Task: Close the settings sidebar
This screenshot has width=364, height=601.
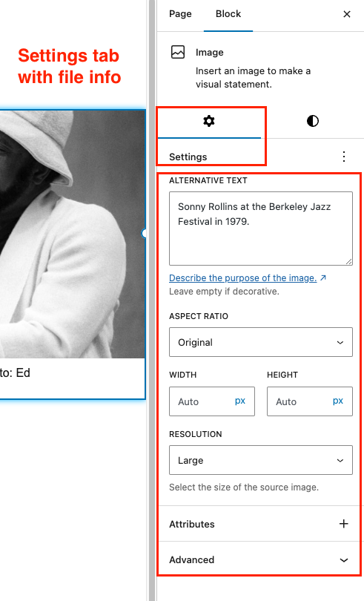Action: click(347, 14)
